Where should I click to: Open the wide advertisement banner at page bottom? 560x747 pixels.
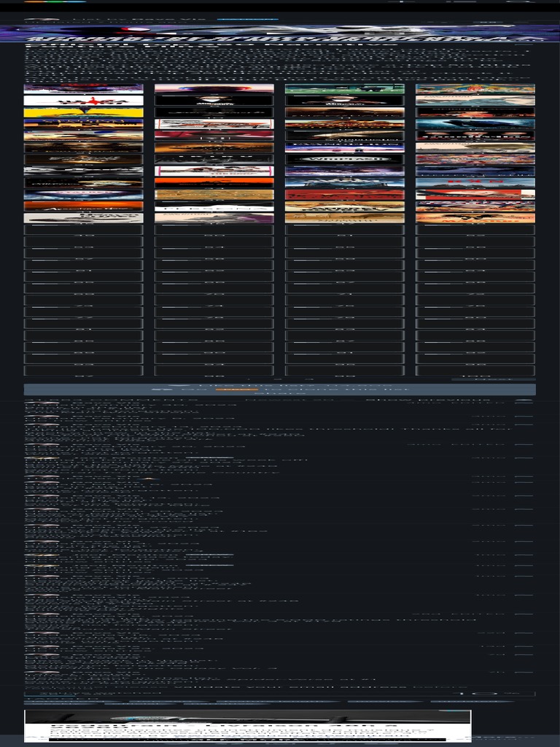click(248, 726)
